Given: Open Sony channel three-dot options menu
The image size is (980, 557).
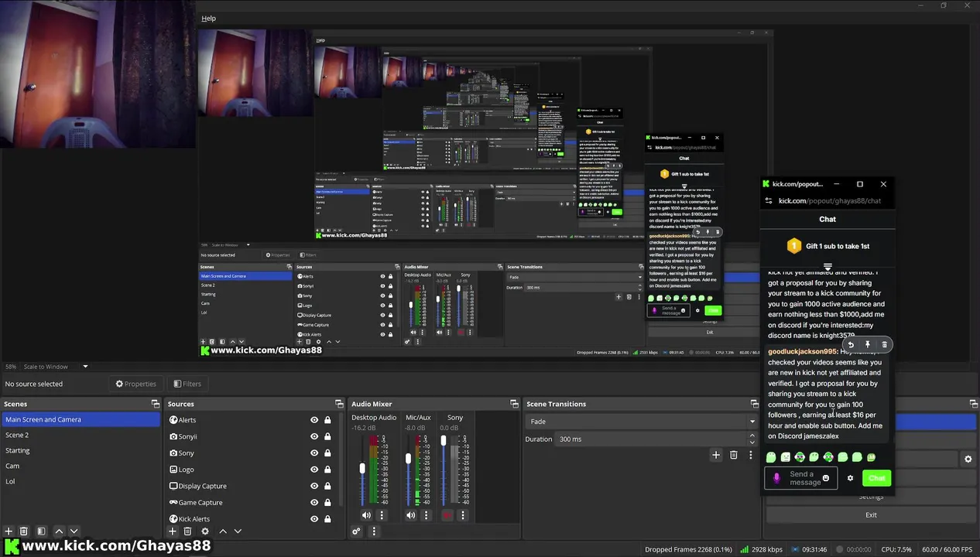Looking at the screenshot, I should pyautogui.click(x=463, y=515).
